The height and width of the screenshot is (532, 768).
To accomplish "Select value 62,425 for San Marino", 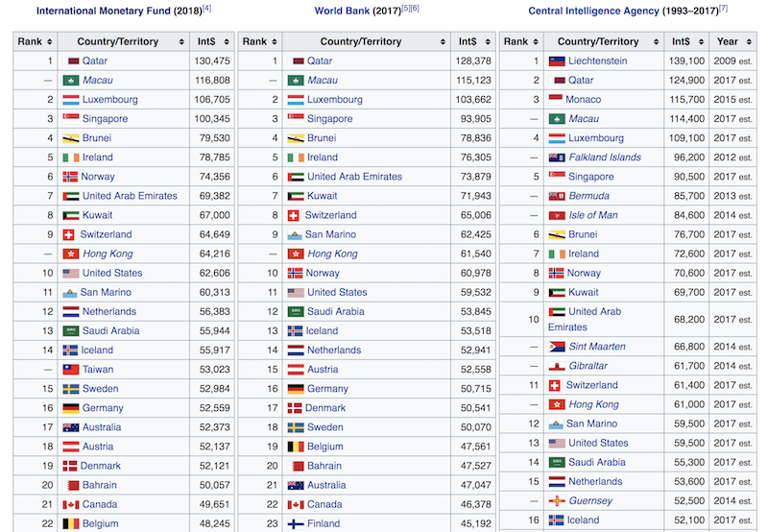I will [x=475, y=234].
